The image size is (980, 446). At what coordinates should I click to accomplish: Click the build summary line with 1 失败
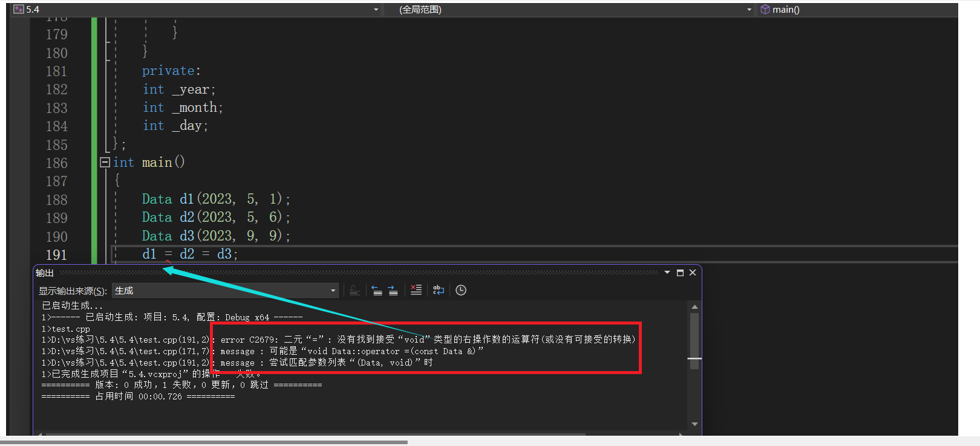(181, 385)
